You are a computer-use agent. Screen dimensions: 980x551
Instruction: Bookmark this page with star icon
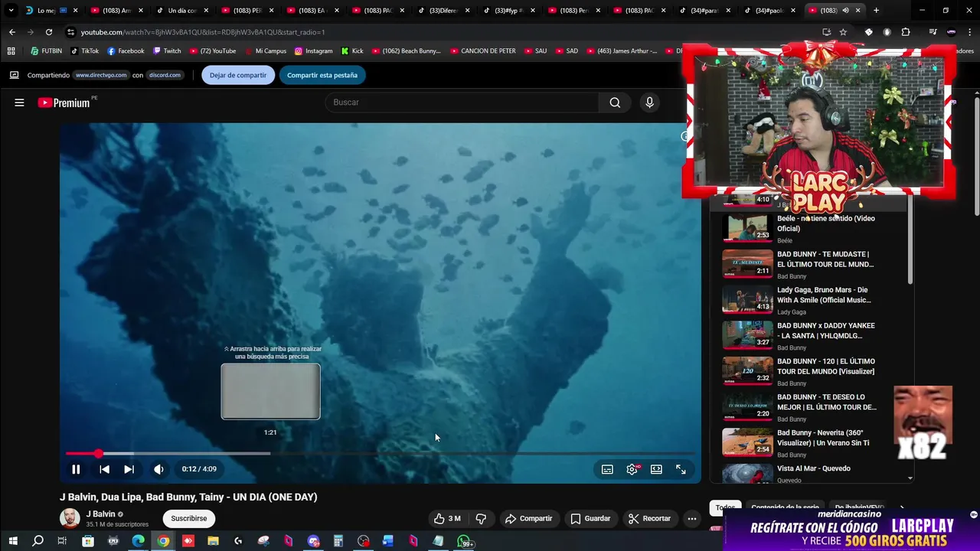pos(843,32)
